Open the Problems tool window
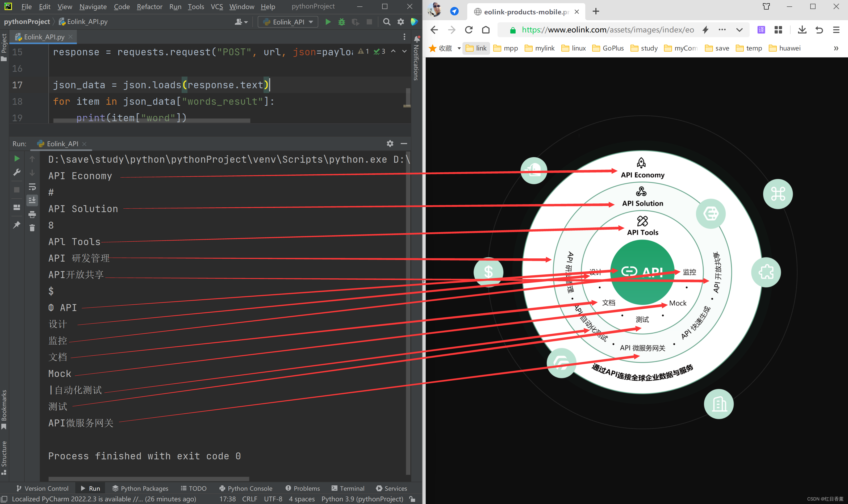This screenshot has height=504, width=848. (302, 488)
